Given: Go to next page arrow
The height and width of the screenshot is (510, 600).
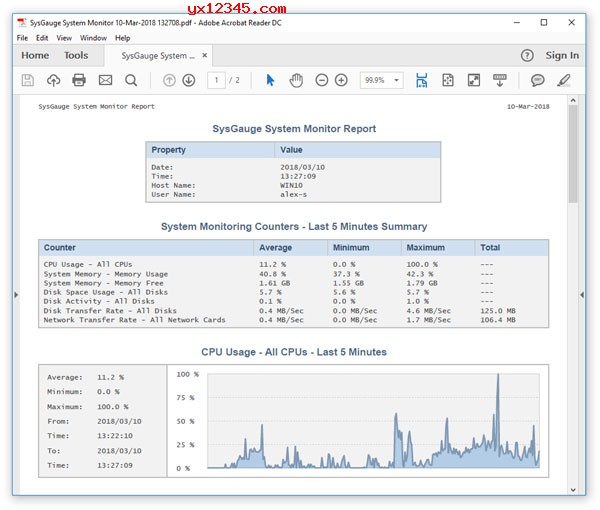Looking at the screenshot, I should pos(189,80).
